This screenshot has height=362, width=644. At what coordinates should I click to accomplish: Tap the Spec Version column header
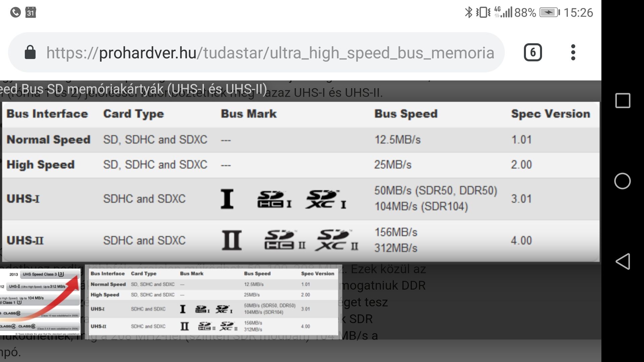pyautogui.click(x=551, y=114)
